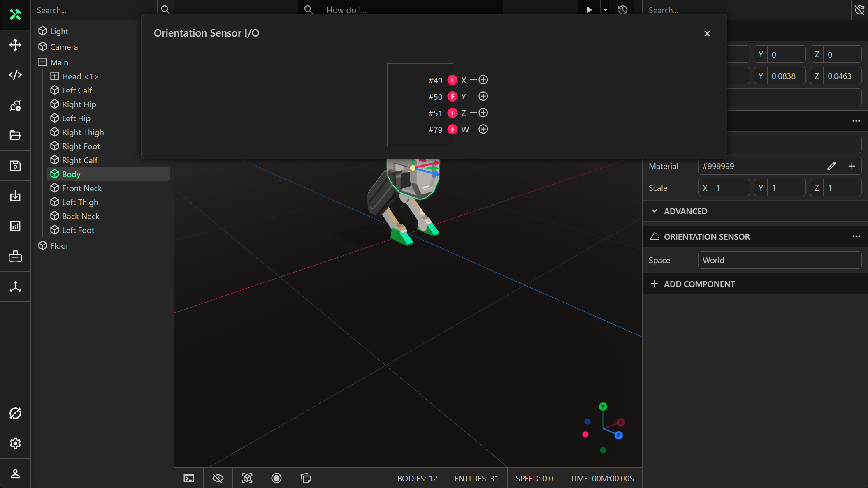The width and height of the screenshot is (868, 488).
Task: Edit the #999999 material with pencil icon
Action: coord(831,166)
